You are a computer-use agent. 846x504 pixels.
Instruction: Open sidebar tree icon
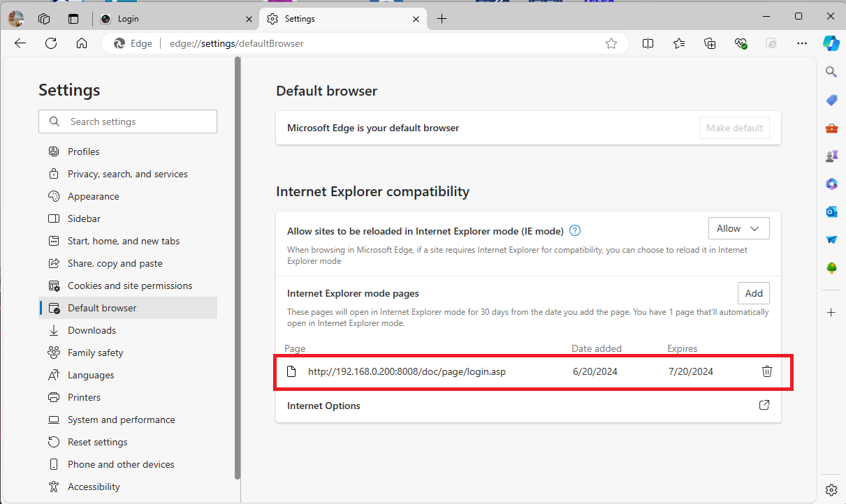click(831, 267)
